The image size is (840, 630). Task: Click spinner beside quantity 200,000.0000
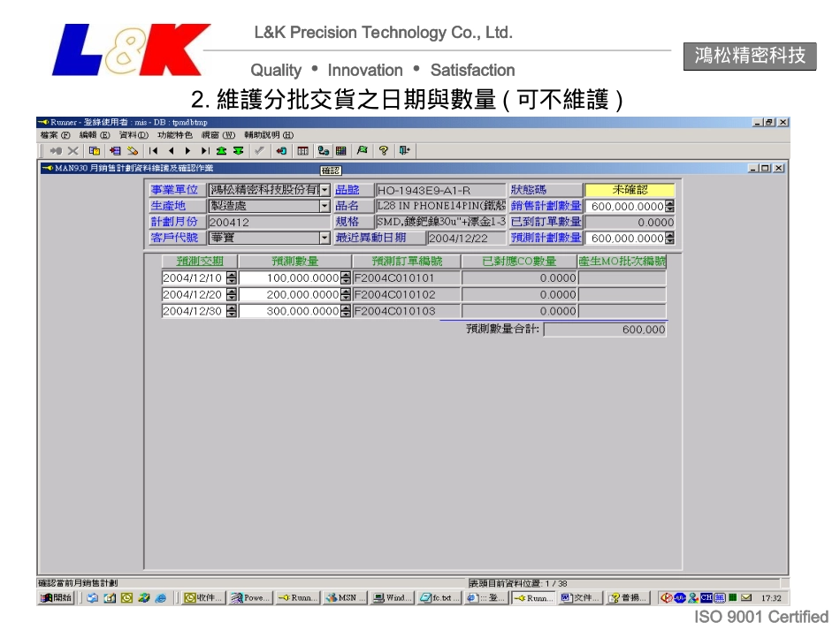[346, 295]
